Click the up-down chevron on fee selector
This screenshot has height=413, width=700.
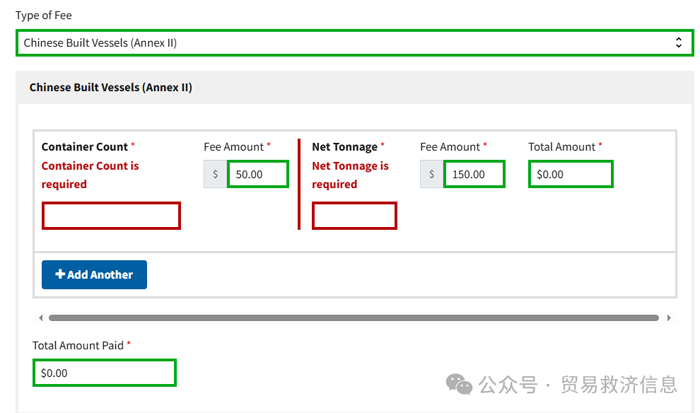(x=678, y=43)
